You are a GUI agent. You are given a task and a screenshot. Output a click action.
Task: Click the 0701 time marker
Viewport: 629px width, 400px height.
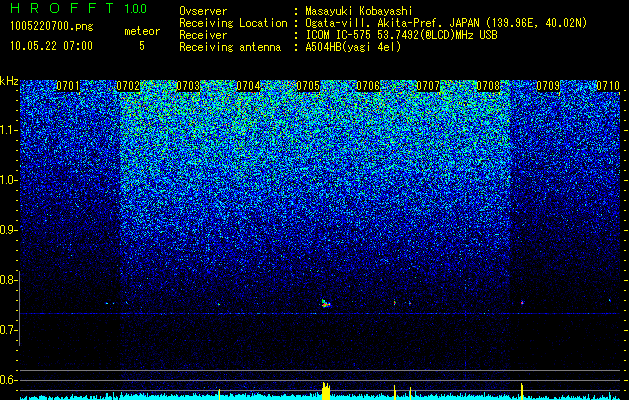(68, 86)
